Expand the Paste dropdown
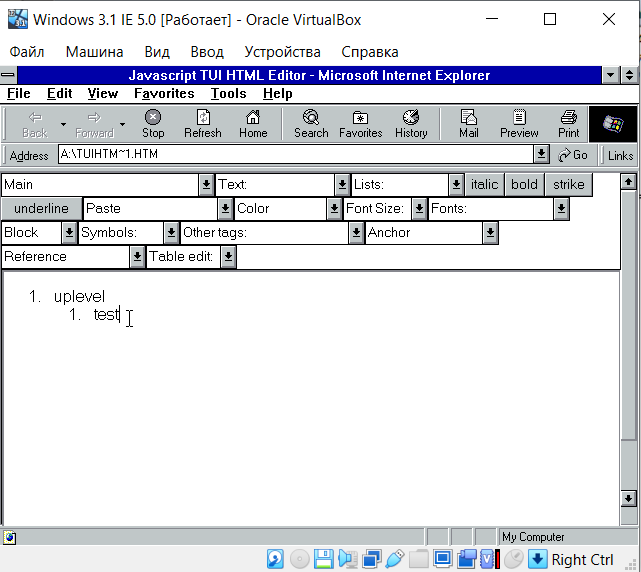The width and height of the screenshot is (641, 572). [225, 209]
